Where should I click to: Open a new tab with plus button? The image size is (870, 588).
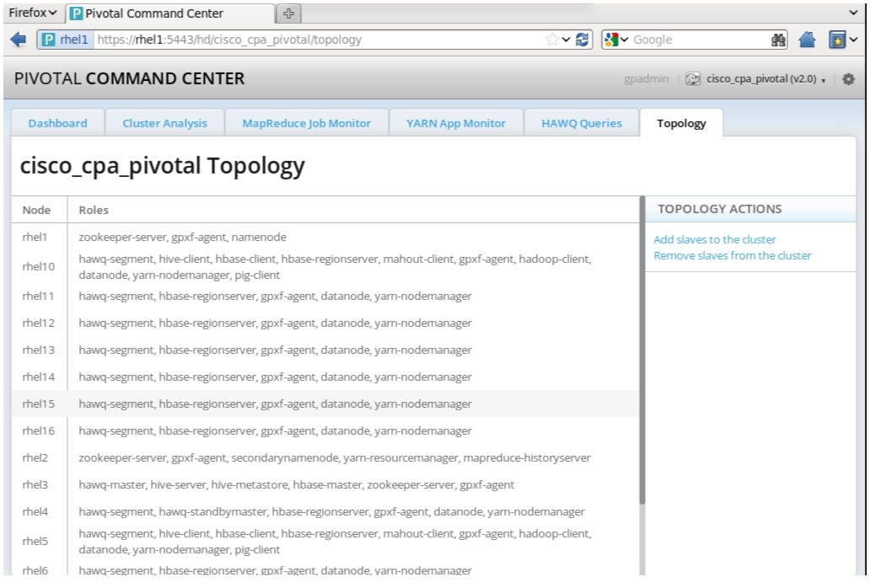pos(288,13)
